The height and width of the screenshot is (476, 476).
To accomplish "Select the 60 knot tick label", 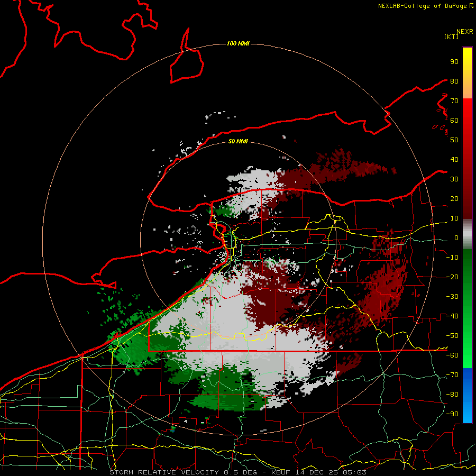I will [454, 121].
